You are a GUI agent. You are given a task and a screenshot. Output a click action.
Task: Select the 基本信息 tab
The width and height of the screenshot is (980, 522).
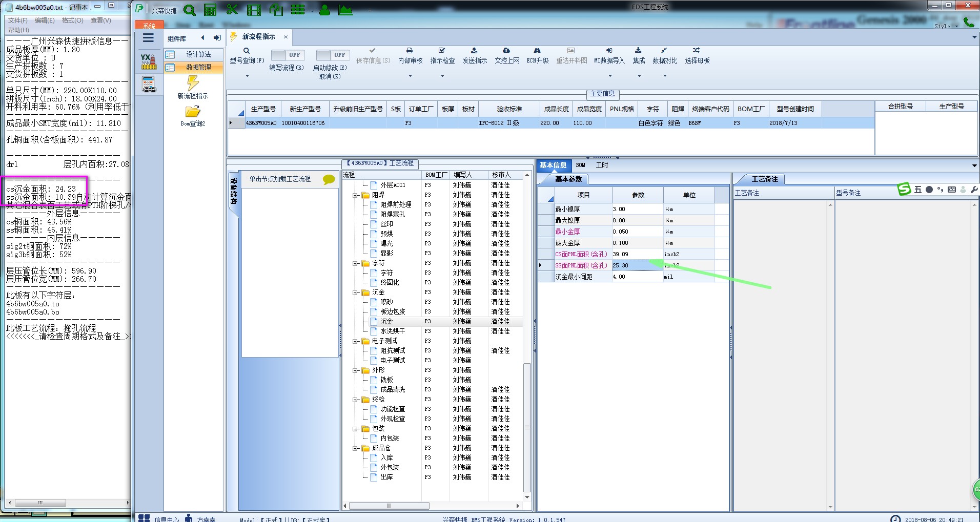pyautogui.click(x=553, y=165)
